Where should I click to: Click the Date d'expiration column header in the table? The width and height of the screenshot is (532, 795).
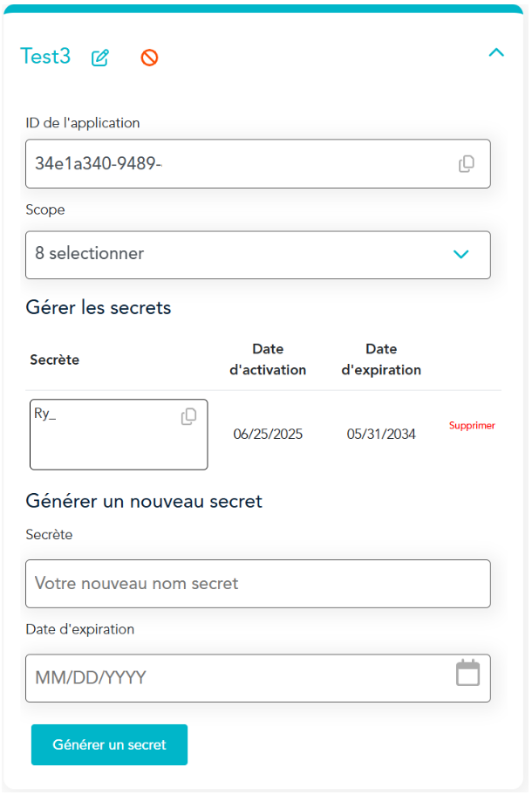pyautogui.click(x=381, y=360)
